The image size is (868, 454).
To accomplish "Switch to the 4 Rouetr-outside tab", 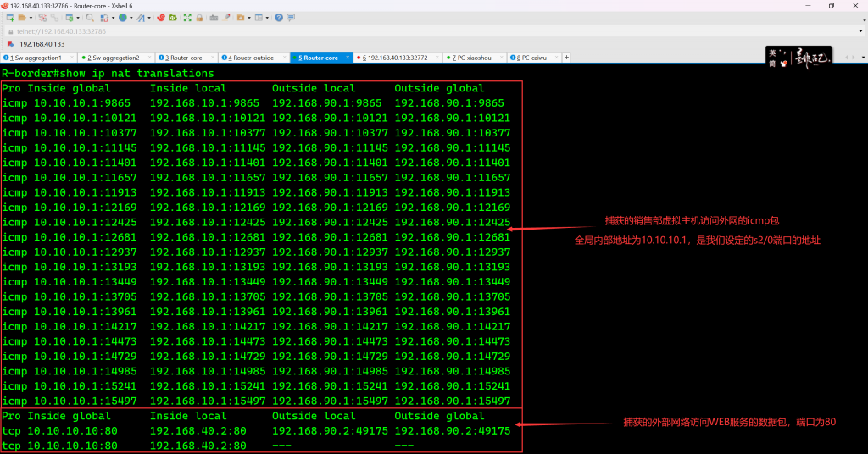I will pyautogui.click(x=250, y=58).
